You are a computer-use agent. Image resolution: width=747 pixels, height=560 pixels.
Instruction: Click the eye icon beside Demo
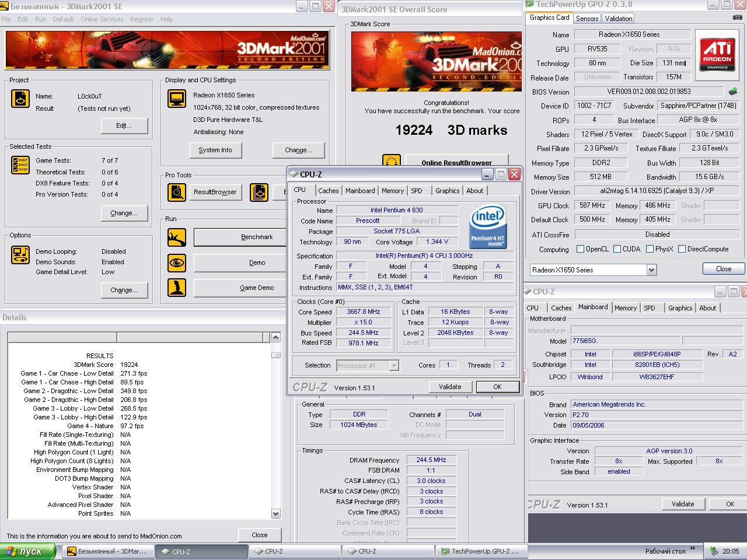(177, 263)
